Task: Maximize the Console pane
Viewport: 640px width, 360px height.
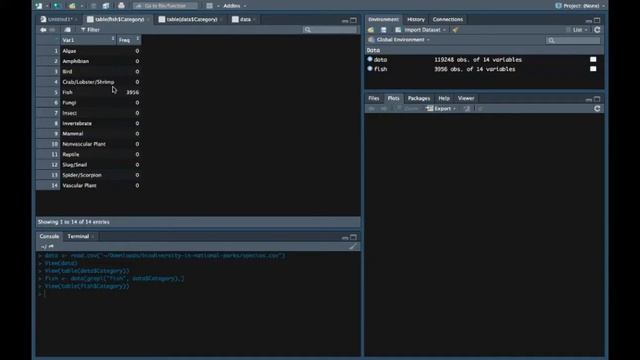Action: click(353, 237)
